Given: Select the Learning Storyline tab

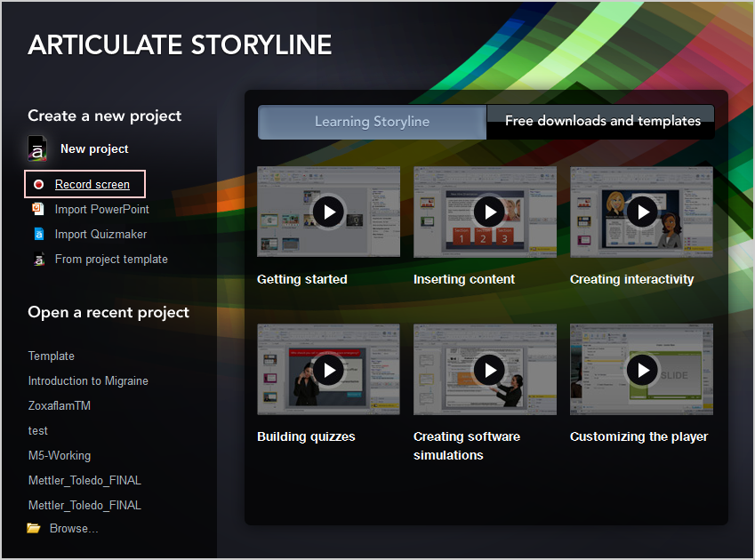Looking at the screenshot, I should tap(372, 122).
